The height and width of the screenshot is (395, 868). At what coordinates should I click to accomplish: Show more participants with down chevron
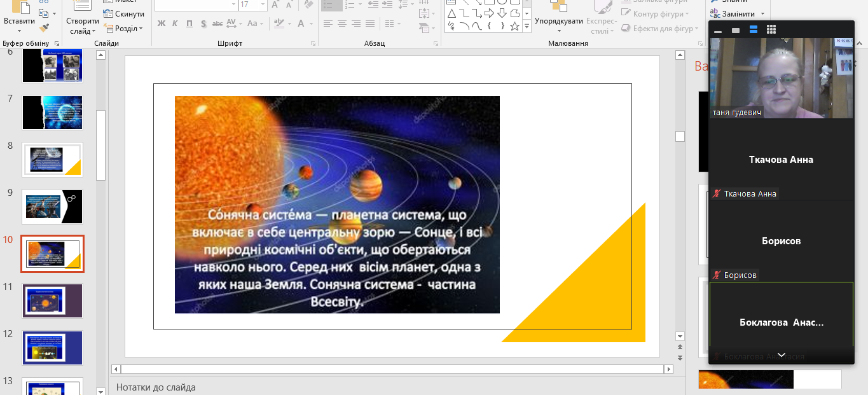[782, 355]
